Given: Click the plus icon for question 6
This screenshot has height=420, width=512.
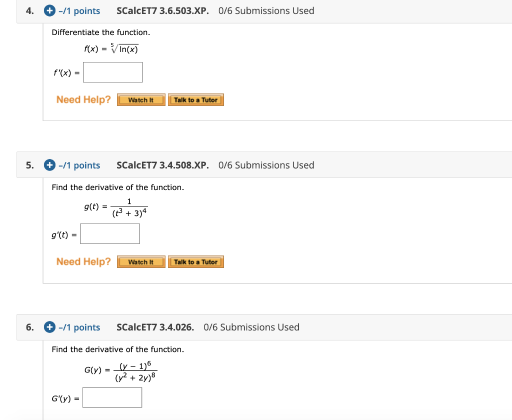Looking at the screenshot, I should [49, 327].
